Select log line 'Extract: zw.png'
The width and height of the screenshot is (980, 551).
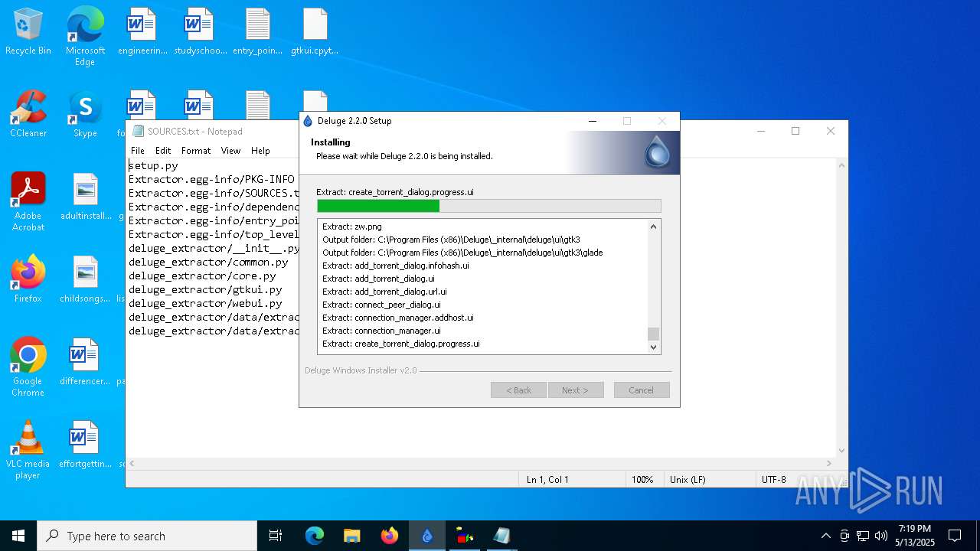click(352, 227)
